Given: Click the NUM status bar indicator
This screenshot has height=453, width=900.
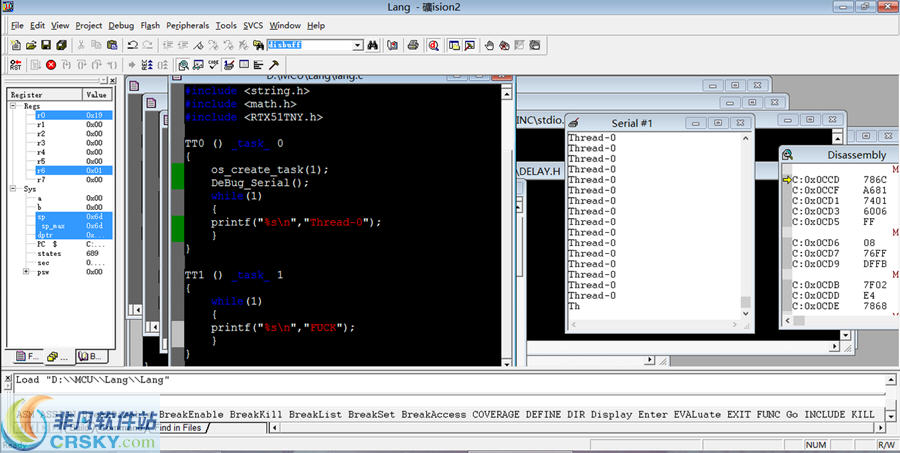Looking at the screenshot, I should (x=816, y=445).
